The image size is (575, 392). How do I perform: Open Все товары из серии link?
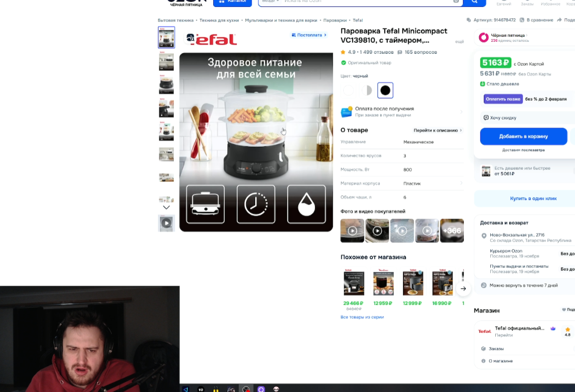(x=362, y=317)
